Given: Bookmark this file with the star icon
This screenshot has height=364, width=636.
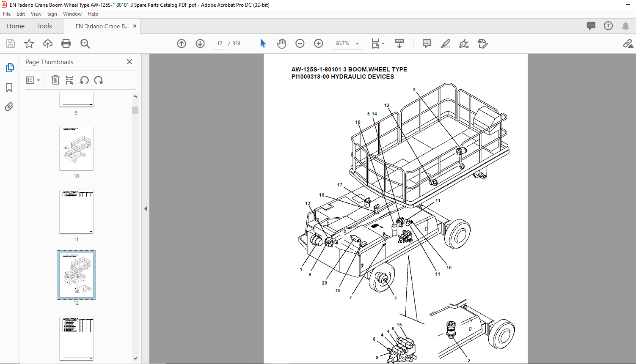Looking at the screenshot, I should click(x=29, y=44).
